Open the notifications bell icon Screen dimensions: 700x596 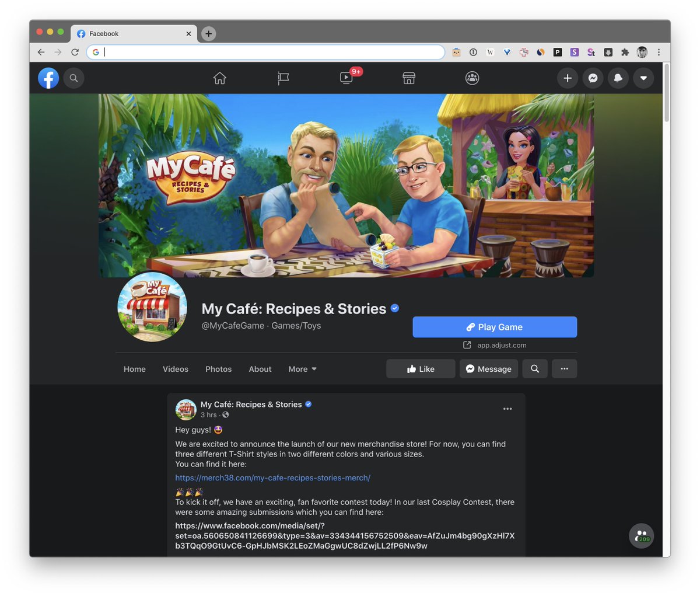tap(618, 78)
